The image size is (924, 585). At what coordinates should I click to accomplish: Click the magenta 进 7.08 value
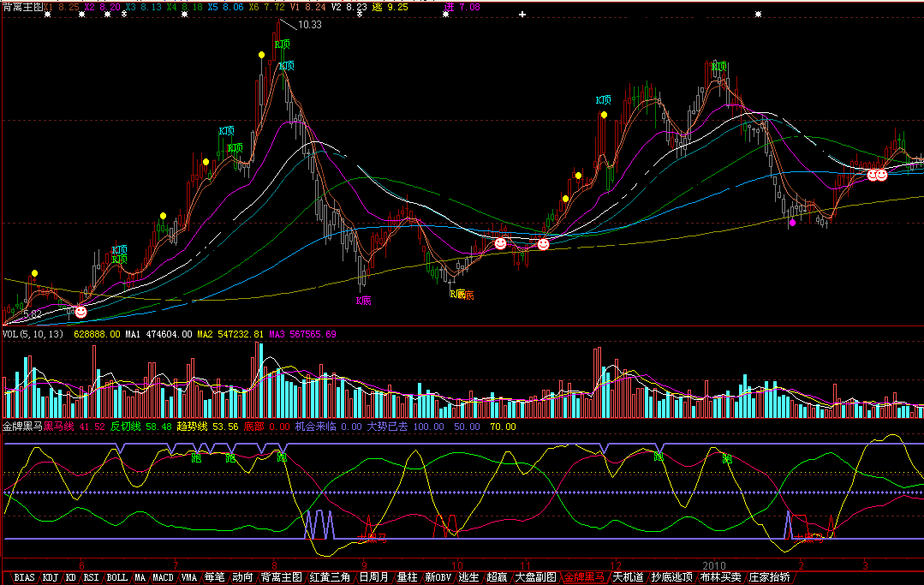[x=462, y=7]
